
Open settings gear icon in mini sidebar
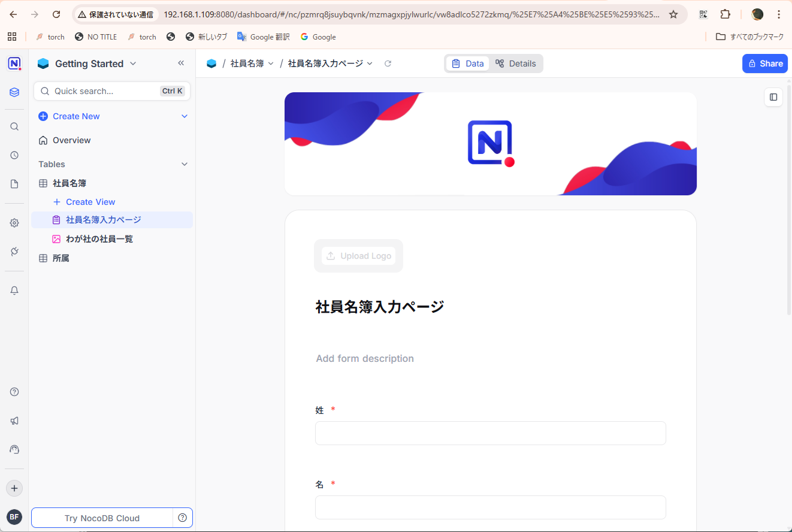14,223
